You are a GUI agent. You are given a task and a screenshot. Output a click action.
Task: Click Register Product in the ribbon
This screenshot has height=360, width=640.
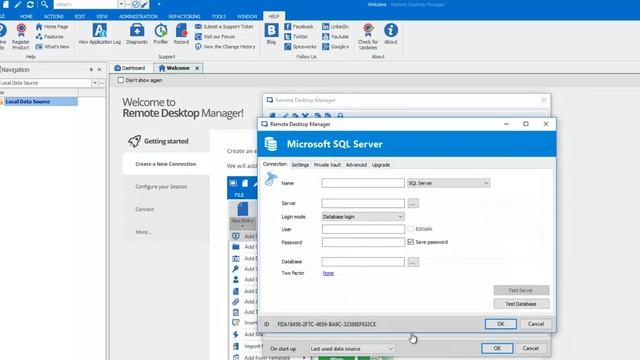21,36
